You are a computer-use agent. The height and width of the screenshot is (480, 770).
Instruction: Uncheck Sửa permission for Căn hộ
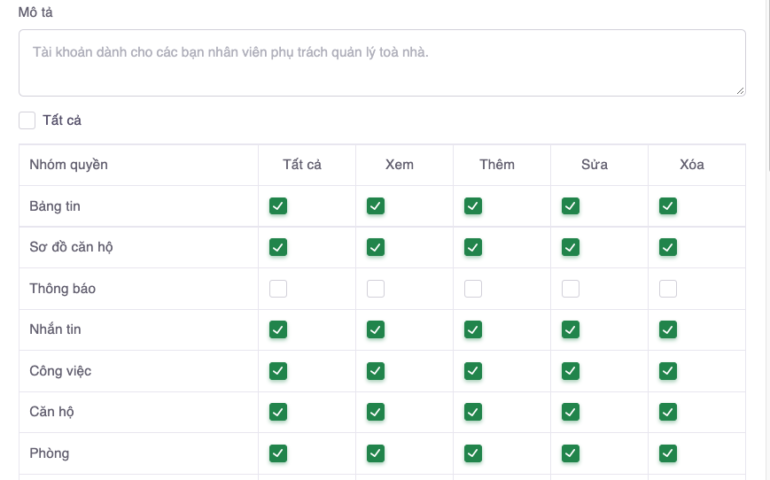pos(570,412)
